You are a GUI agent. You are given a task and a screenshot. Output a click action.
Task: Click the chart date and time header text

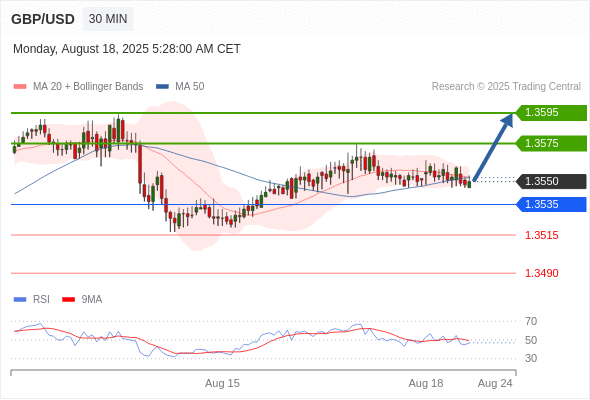tap(127, 49)
